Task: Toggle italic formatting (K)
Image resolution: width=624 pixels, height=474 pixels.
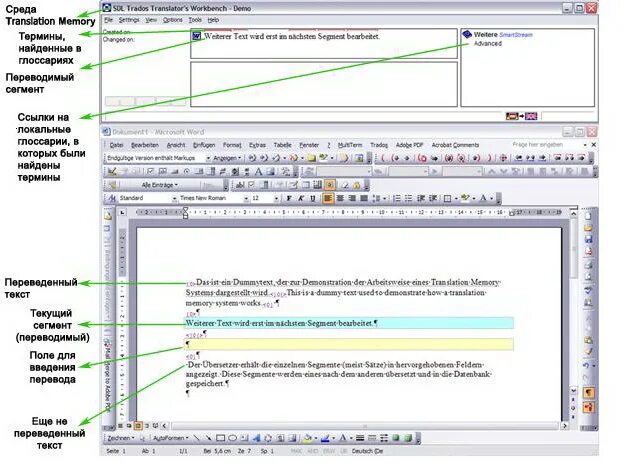Action: (x=301, y=198)
